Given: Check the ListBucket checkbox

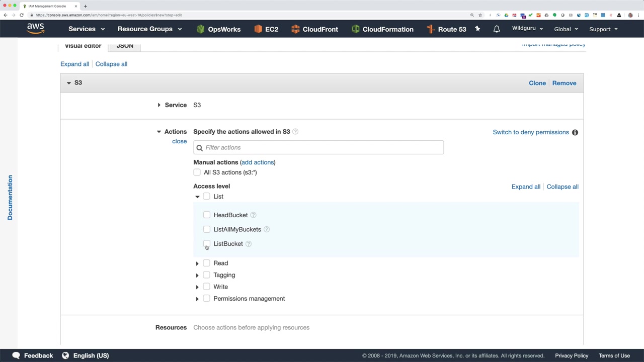Looking at the screenshot, I should (207, 244).
